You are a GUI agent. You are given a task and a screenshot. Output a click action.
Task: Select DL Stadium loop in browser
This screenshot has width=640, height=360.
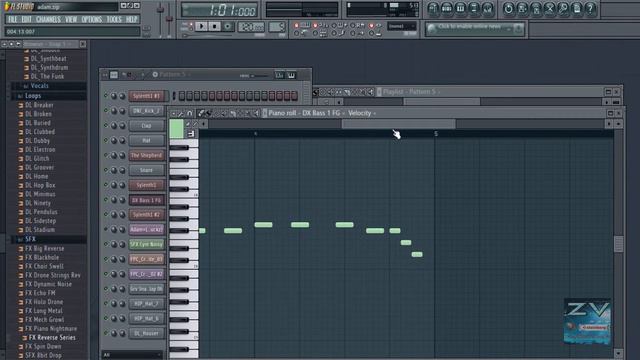(x=40, y=230)
